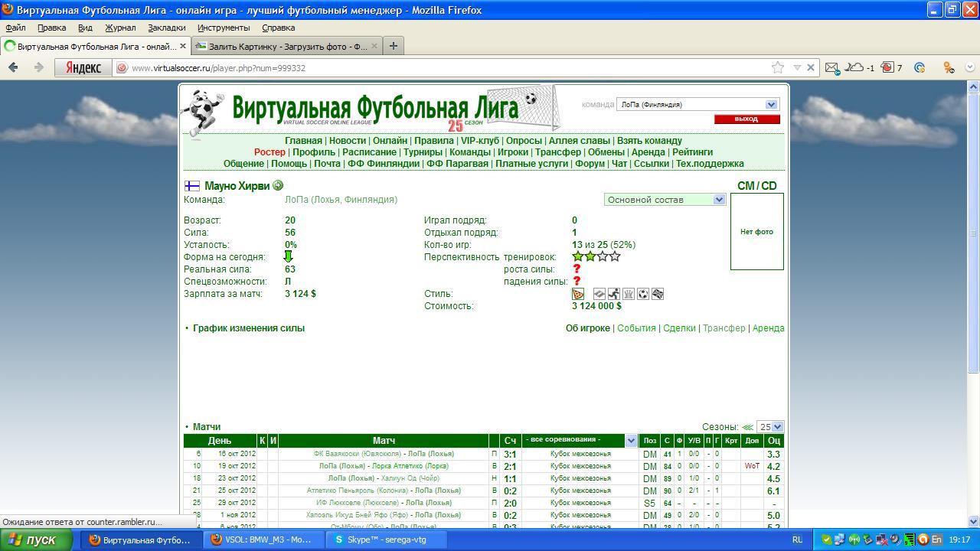This screenshot has width=980, height=551.
Task: Open the Закладки menu
Action: click(x=166, y=28)
